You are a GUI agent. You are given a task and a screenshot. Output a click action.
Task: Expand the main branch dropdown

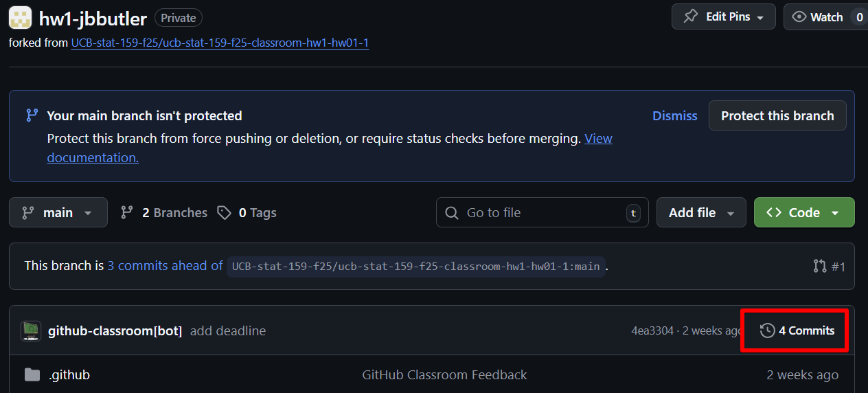[x=58, y=213]
